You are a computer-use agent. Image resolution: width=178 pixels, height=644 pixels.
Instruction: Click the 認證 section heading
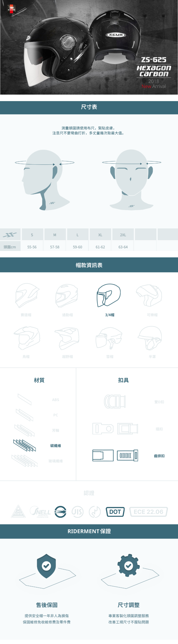point(89,493)
